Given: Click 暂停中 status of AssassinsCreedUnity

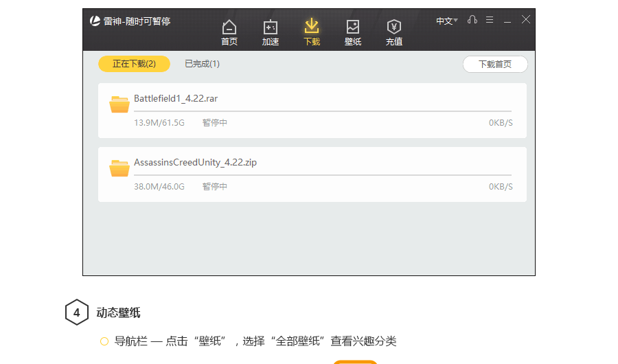Looking at the screenshot, I should click(x=215, y=187).
